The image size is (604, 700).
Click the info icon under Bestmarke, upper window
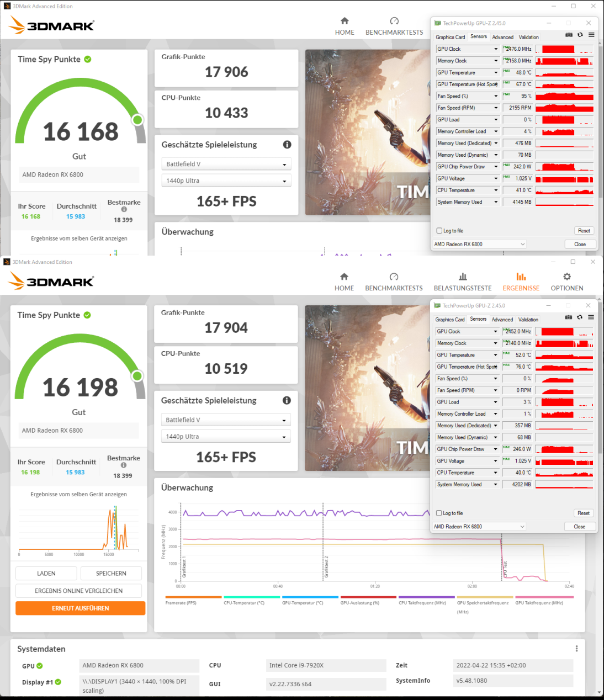click(124, 209)
